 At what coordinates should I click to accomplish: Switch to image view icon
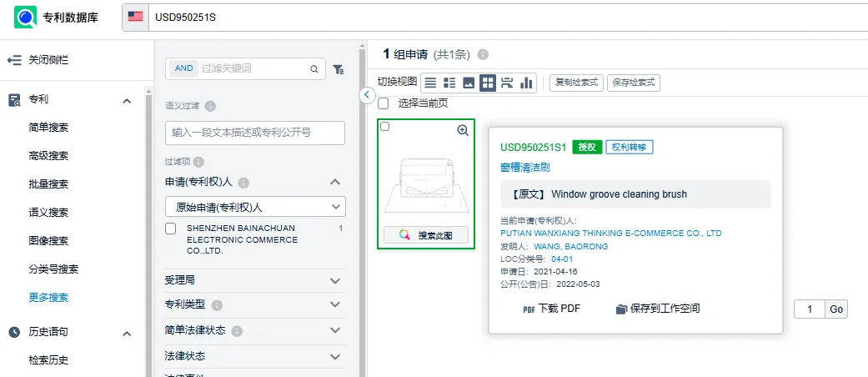click(x=469, y=83)
